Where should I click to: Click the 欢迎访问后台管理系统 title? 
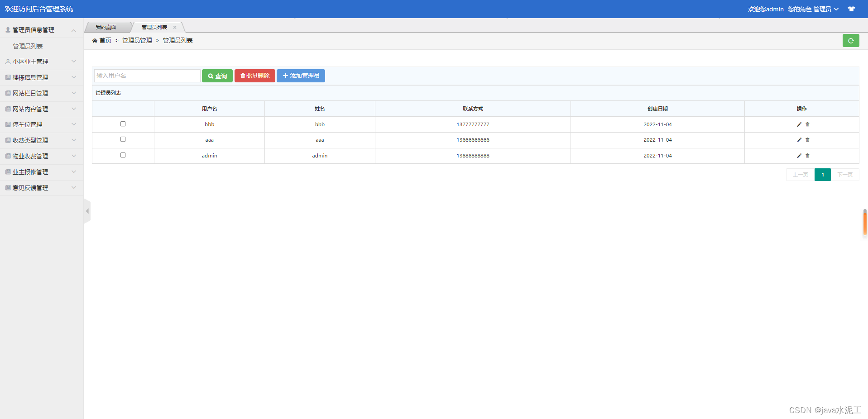(x=39, y=9)
